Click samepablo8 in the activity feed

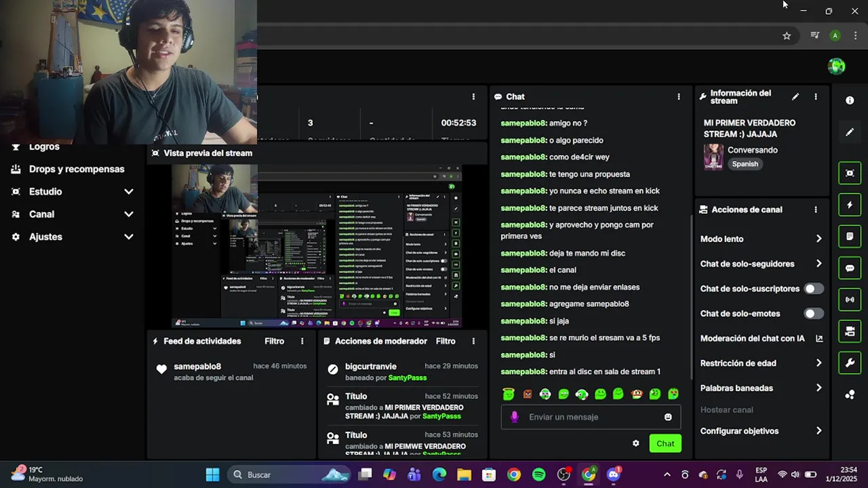[197, 367]
